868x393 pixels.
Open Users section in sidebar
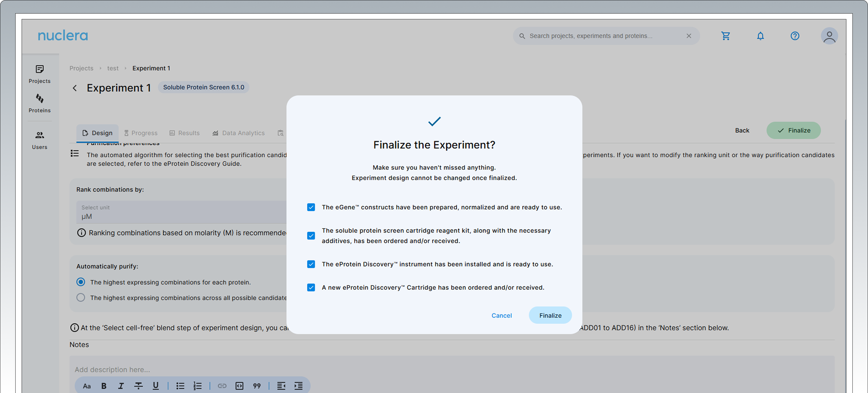[x=40, y=140]
